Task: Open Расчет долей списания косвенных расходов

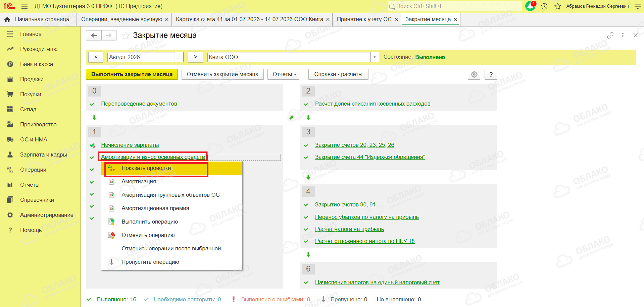Action: tap(373, 104)
